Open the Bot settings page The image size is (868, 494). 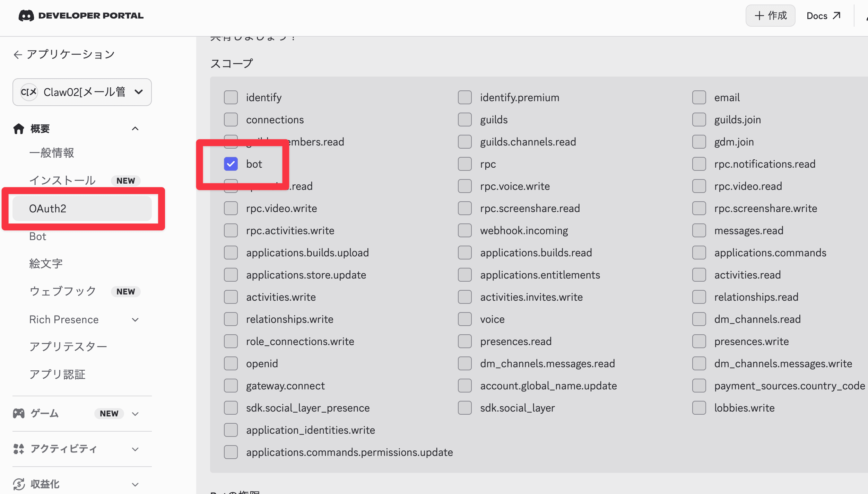(38, 237)
